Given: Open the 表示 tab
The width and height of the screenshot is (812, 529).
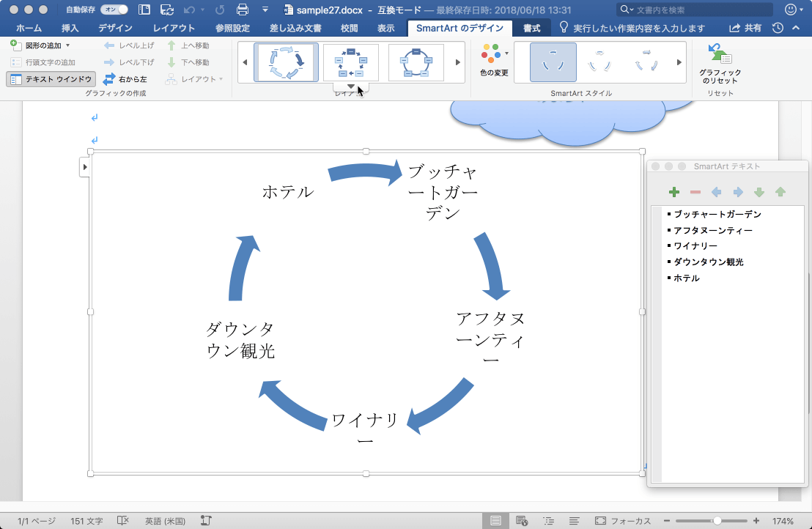Looking at the screenshot, I should pos(385,28).
